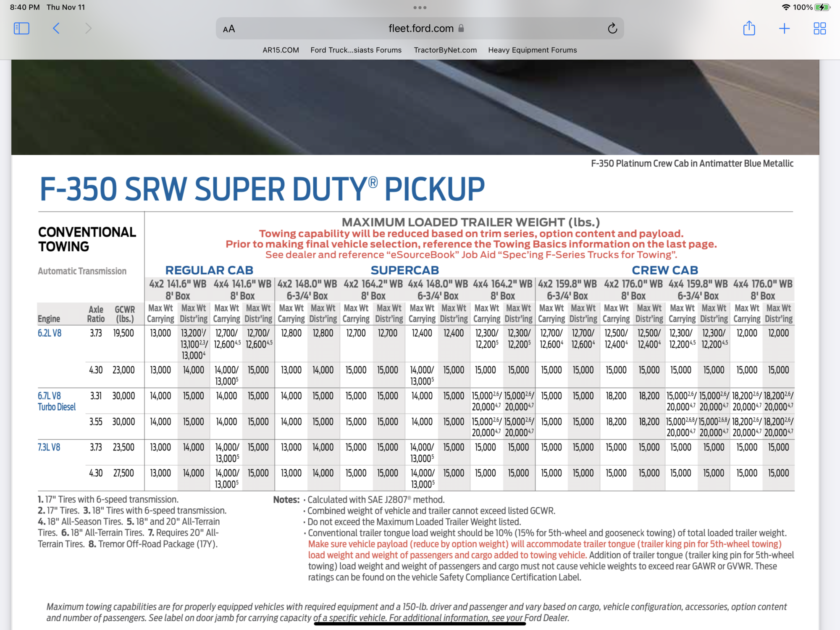Reload the fleet.ford.com page
This screenshot has height=630, width=840.
pyautogui.click(x=612, y=28)
